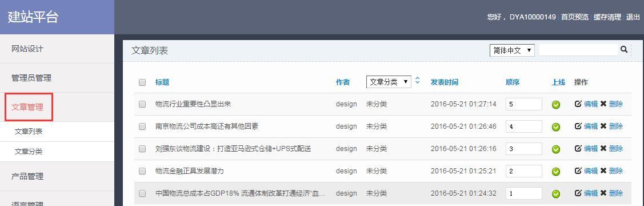Click delete X icon for 物流金融正具发展潜力
This screenshot has height=206, width=644.
coord(603,171)
